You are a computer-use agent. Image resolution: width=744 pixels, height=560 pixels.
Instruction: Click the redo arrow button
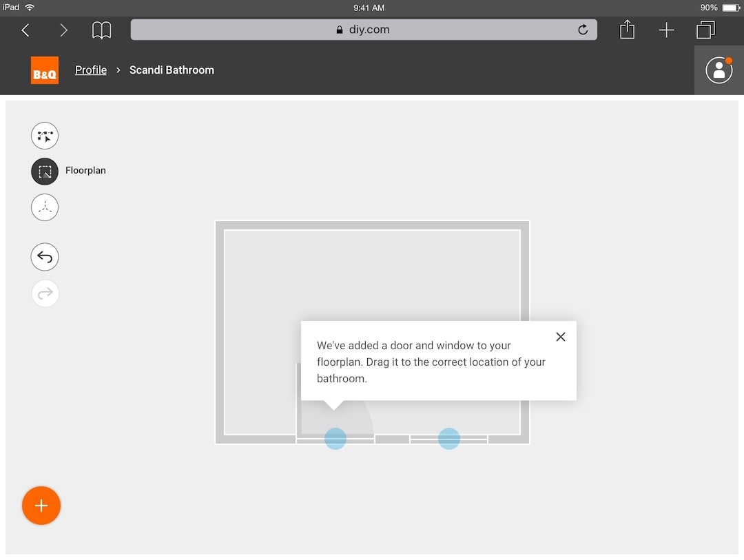(45, 293)
